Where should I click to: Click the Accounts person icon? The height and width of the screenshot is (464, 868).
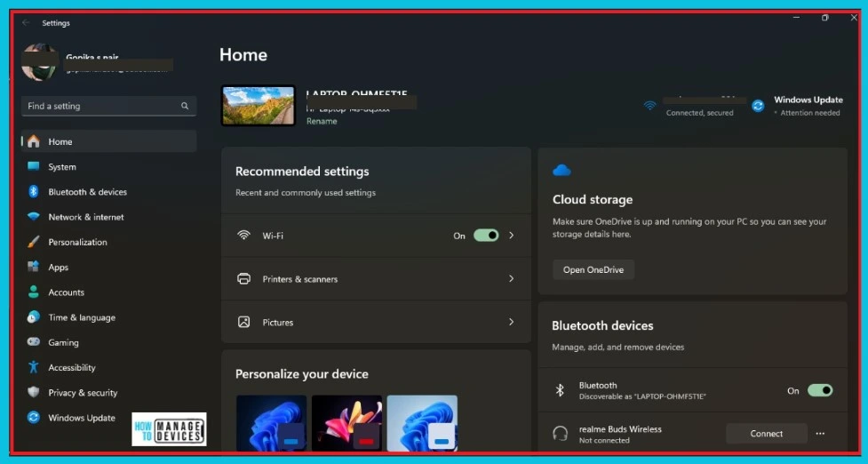33,292
